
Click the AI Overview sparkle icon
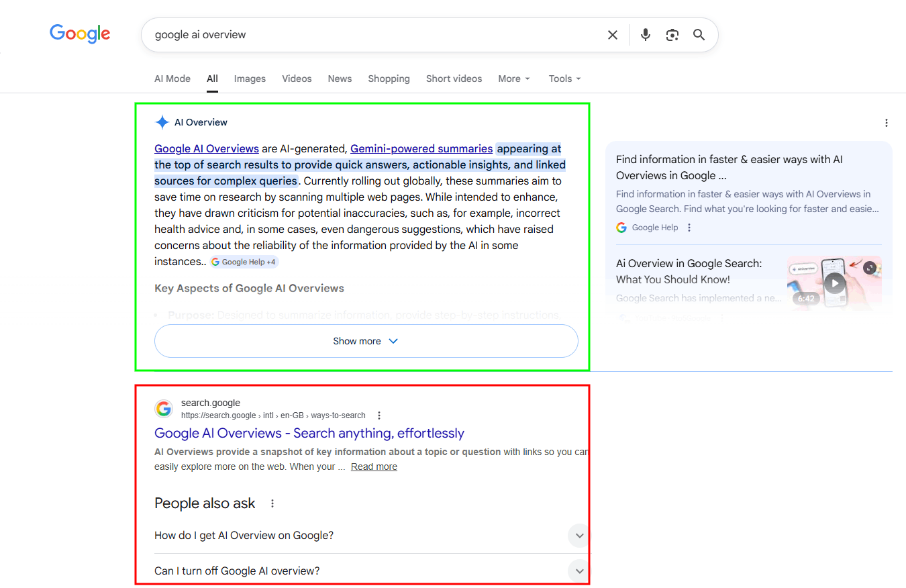coord(162,121)
